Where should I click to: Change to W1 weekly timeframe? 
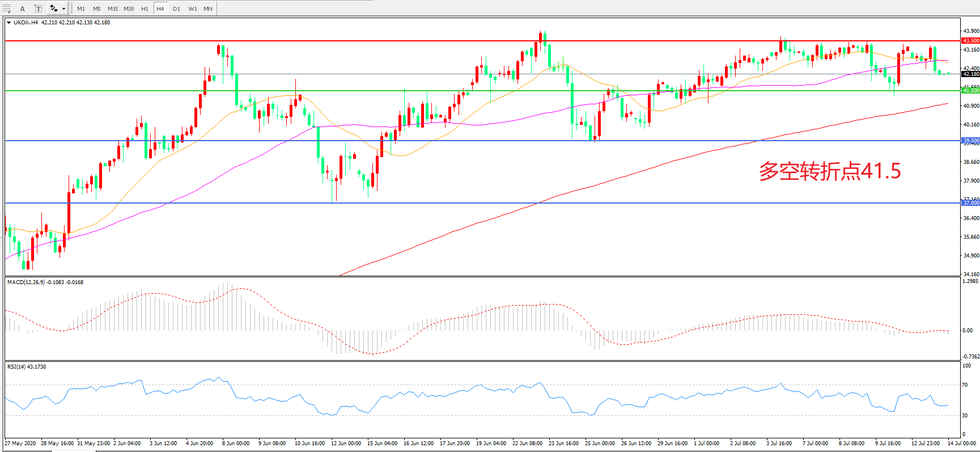pos(193,9)
